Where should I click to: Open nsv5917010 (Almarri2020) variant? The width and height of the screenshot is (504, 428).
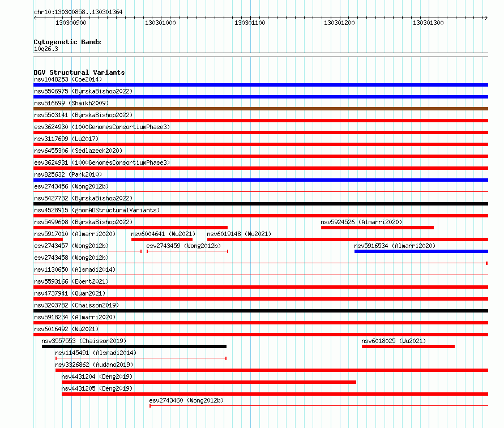(75, 234)
